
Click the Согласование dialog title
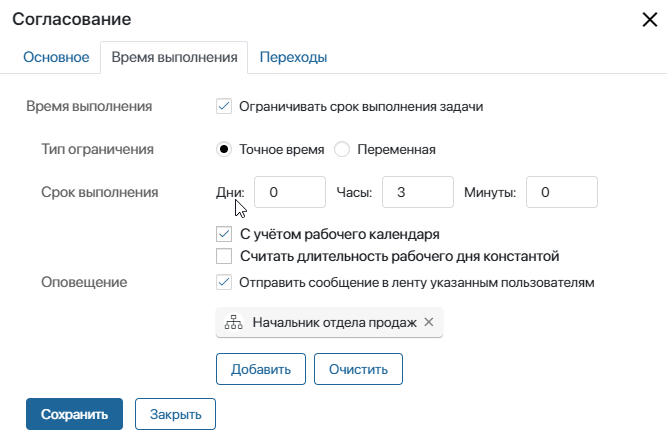71,19
